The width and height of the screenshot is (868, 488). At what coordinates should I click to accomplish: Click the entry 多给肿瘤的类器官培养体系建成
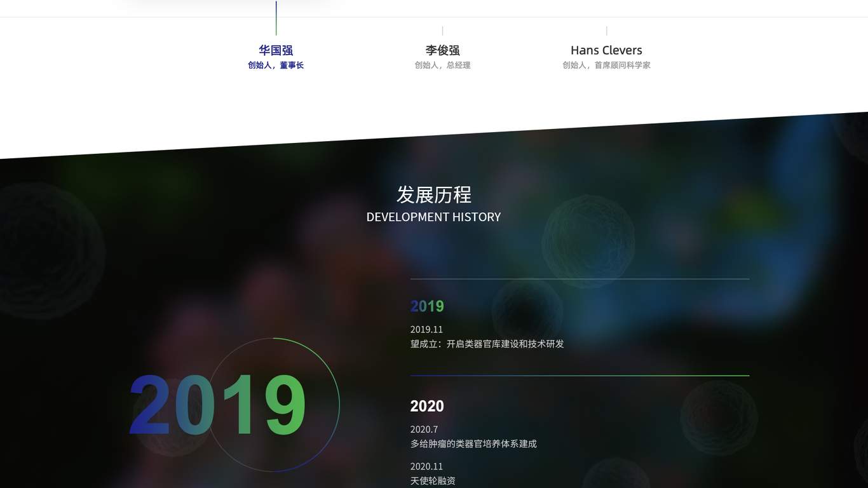click(473, 444)
